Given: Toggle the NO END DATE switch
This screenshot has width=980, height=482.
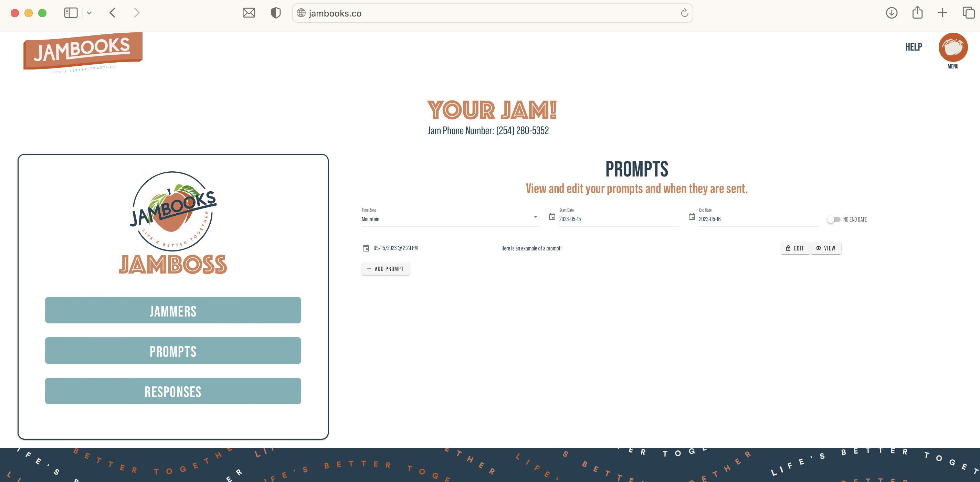Looking at the screenshot, I should click(x=833, y=219).
